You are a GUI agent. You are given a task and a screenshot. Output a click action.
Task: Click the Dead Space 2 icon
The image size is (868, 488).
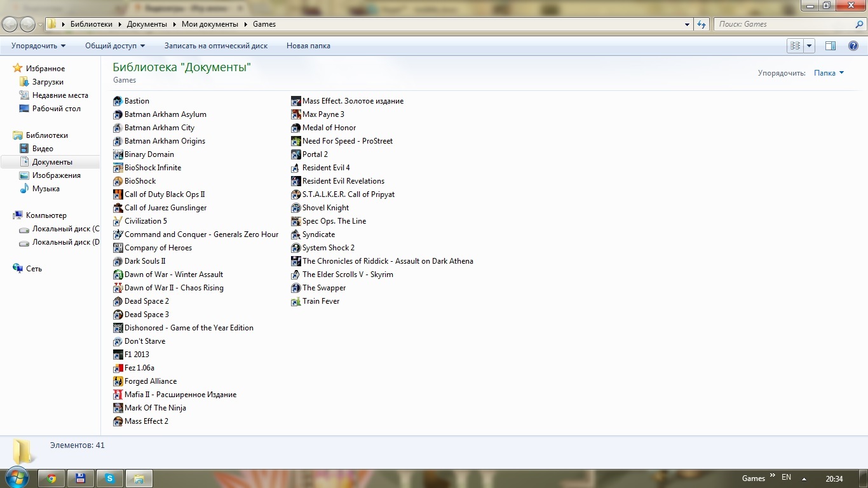(118, 301)
